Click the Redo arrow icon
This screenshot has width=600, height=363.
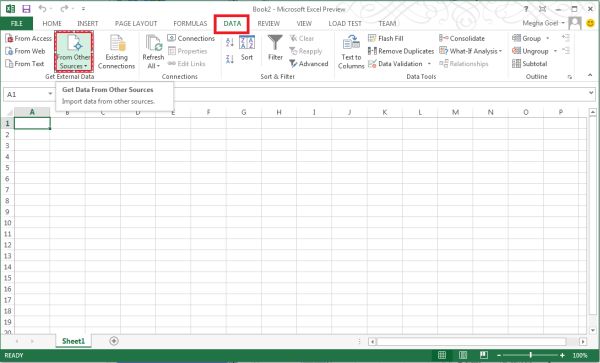(64, 8)
